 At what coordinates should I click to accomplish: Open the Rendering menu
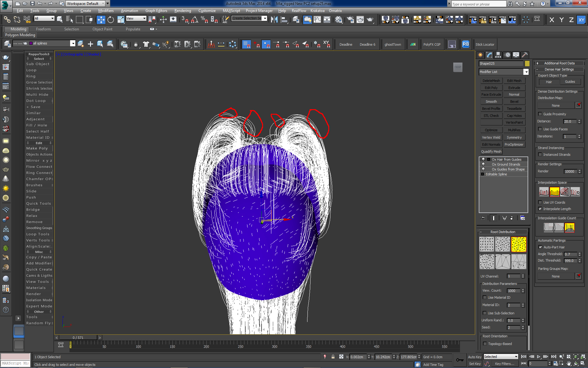[x=183, y=11]
